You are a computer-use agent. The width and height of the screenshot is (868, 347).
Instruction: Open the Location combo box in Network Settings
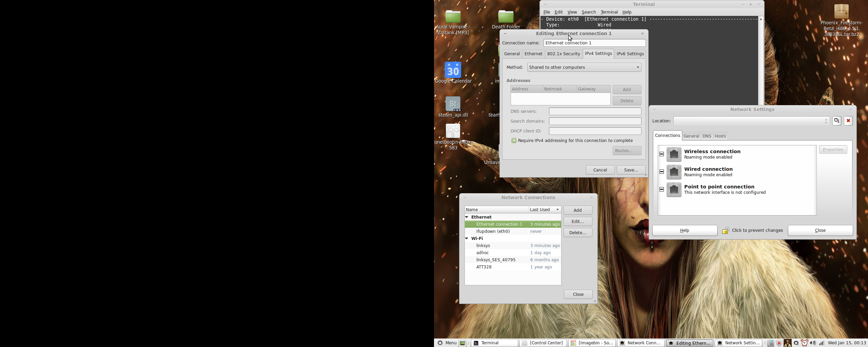(x=751, y=121)
